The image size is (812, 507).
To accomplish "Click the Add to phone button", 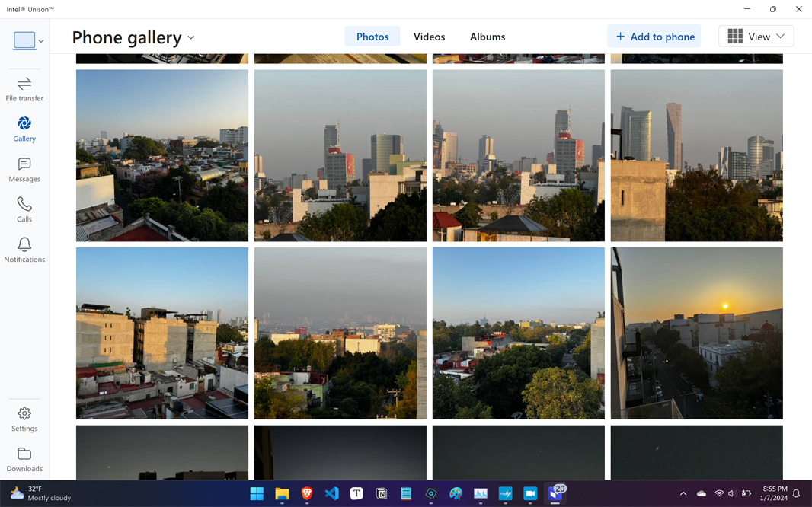I will click(x=654, y=37).
